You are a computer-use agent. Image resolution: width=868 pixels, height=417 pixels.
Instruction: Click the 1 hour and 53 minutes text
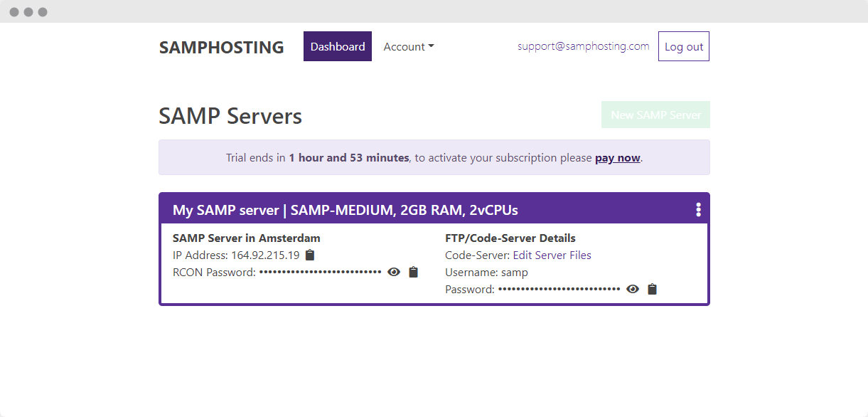click(349, 157)
